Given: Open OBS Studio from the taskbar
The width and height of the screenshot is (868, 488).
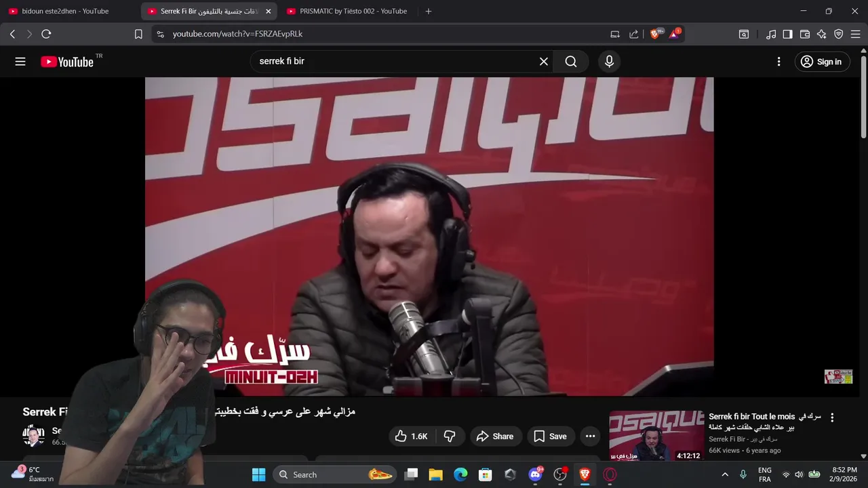Looking at the screenshot, I should 560,474.
